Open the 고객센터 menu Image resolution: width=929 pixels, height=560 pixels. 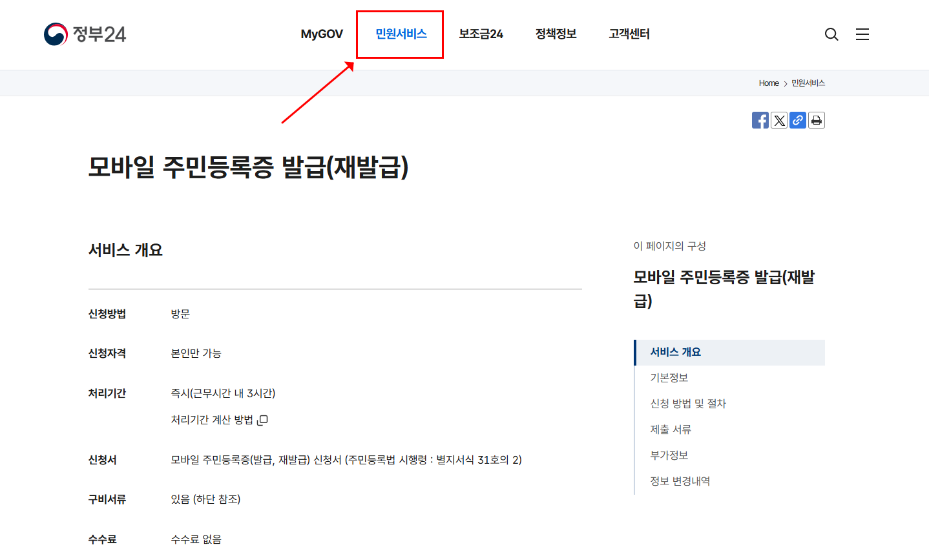click(x=628, y=34)
